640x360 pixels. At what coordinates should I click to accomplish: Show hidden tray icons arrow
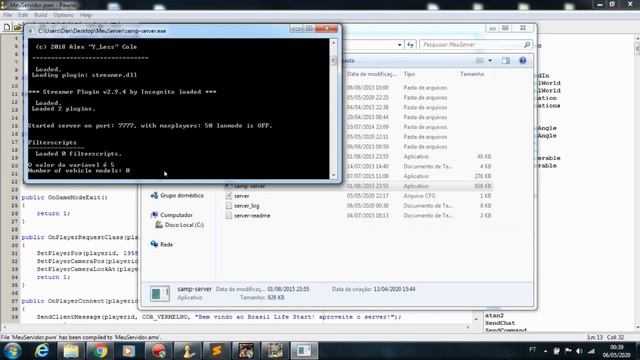coord(545,351)
